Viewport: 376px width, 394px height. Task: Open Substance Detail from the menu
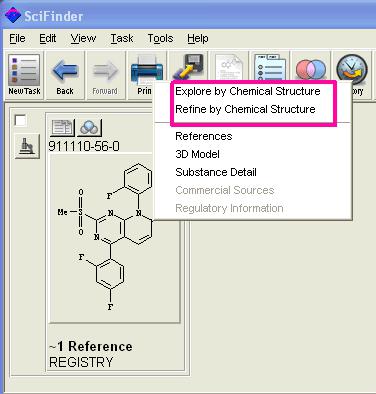point(216,172)
